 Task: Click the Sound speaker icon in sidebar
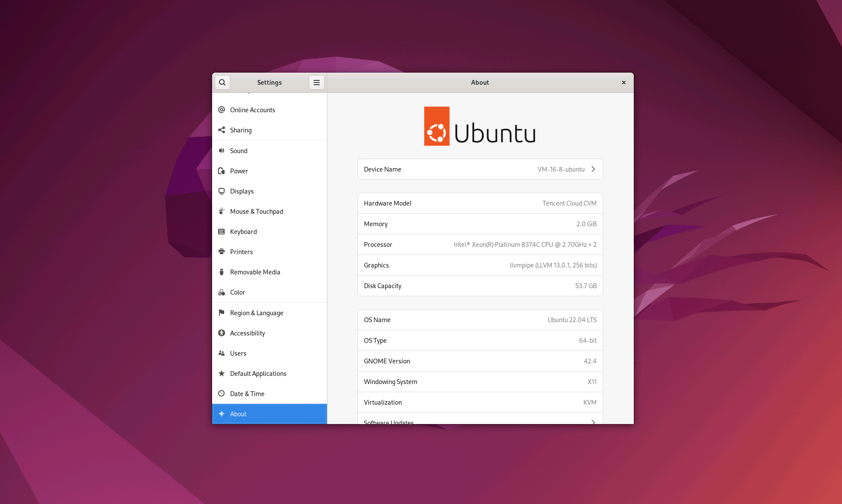(222, 151)
